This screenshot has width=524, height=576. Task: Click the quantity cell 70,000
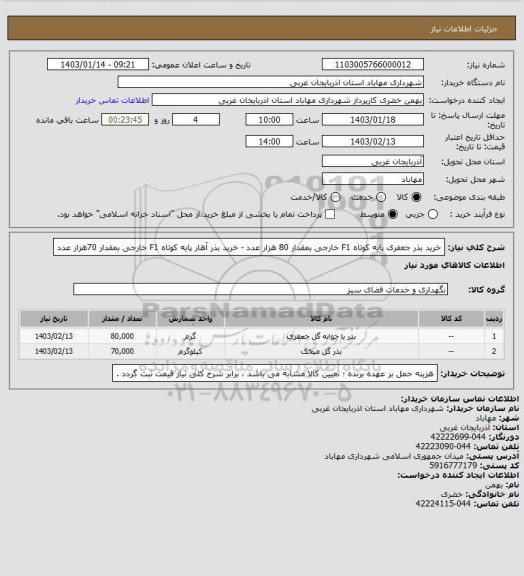pos(122,352)
